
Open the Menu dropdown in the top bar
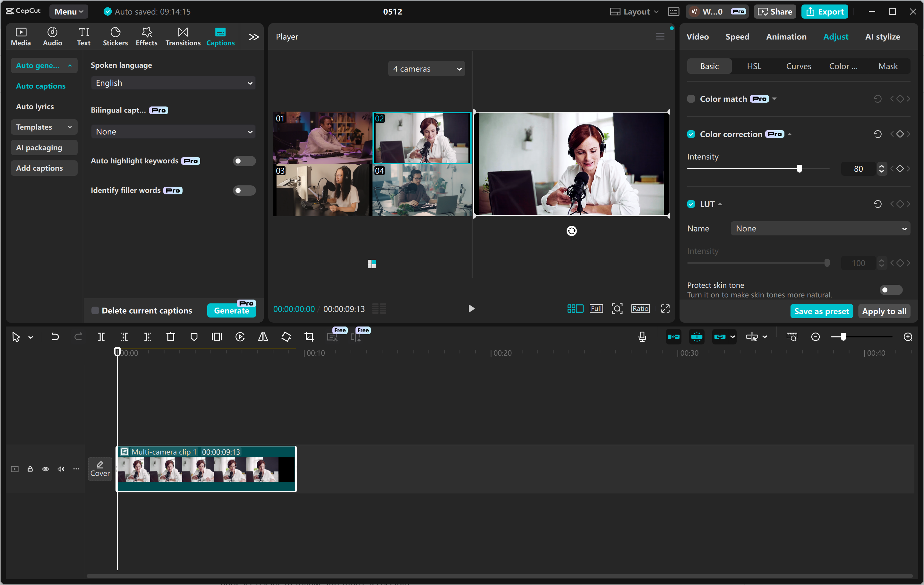[x=68, y=11]
